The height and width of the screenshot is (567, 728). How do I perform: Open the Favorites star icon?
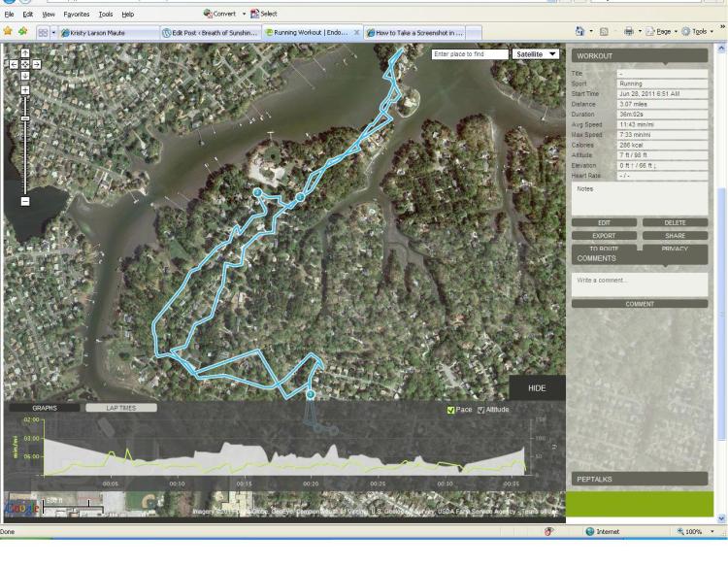click(8, 32)
